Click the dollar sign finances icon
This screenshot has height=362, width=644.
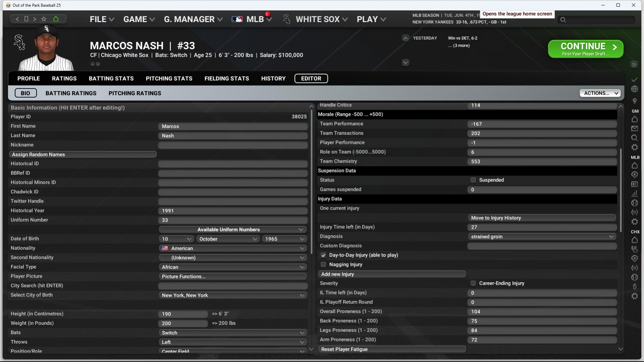click(634, 287)
